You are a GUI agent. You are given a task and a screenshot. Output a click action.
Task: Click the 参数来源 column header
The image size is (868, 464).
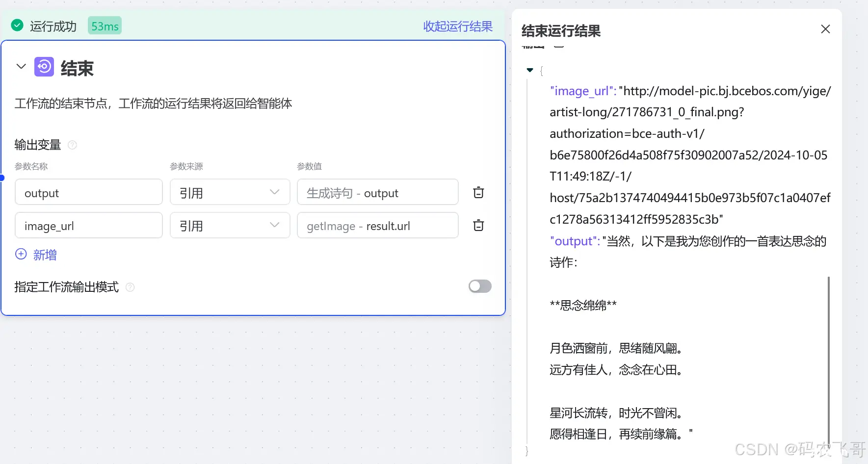[x=186, y=166]
